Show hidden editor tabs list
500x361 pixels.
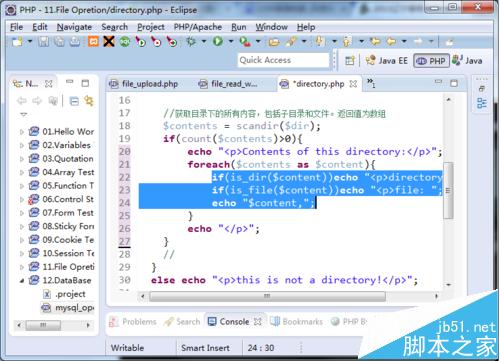click(371, 83)
